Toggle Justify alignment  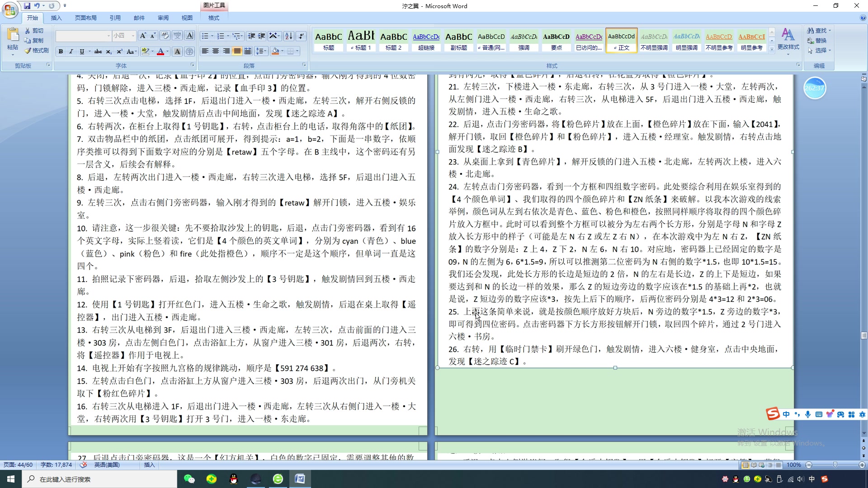pyautogui.click(x=237, y=51)
